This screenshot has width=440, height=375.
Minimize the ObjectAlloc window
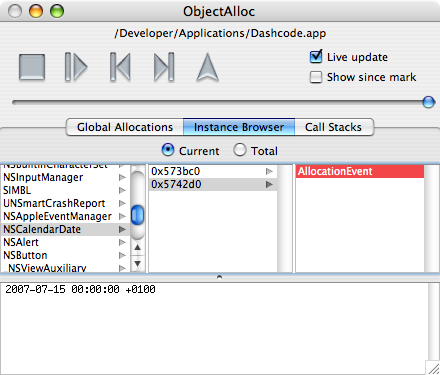pyautogui.click(x=36, y=11)
